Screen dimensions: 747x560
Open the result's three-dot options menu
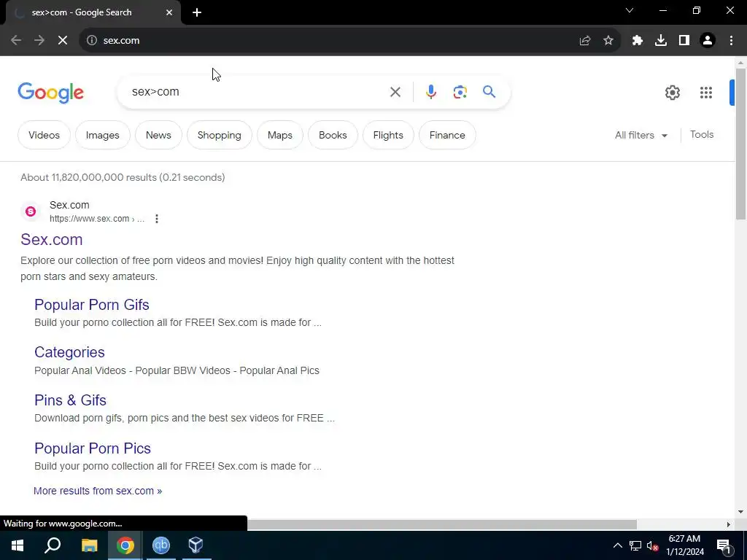click(157, 219)
